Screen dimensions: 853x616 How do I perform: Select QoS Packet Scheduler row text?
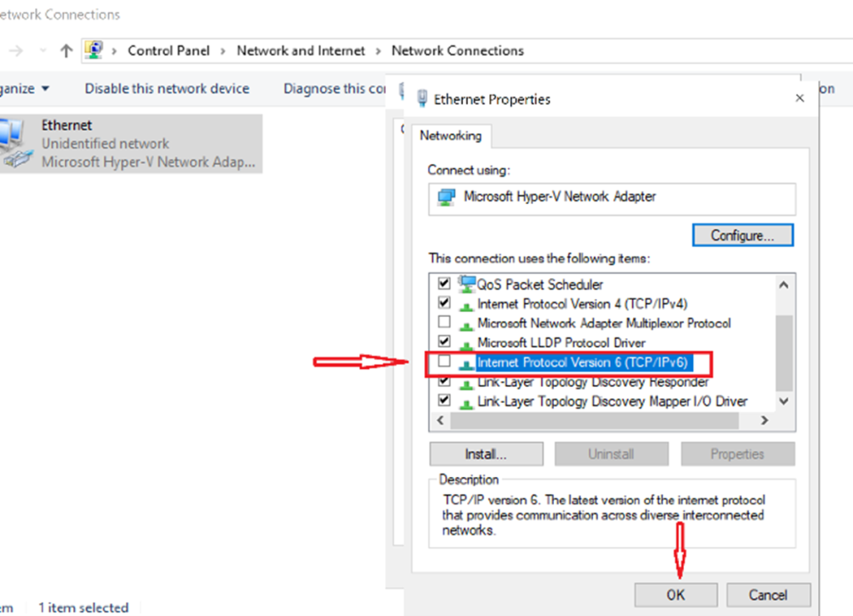[x=540, y=285]
